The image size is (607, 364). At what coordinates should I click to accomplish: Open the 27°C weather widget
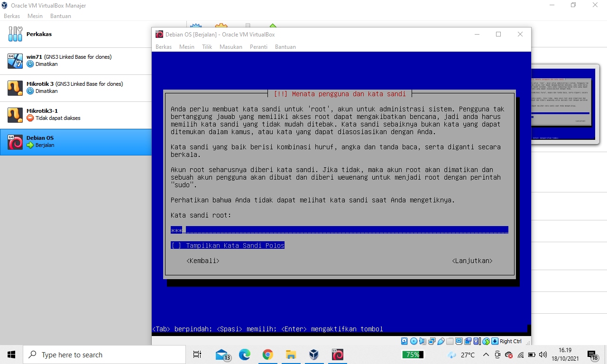point(461,355)
